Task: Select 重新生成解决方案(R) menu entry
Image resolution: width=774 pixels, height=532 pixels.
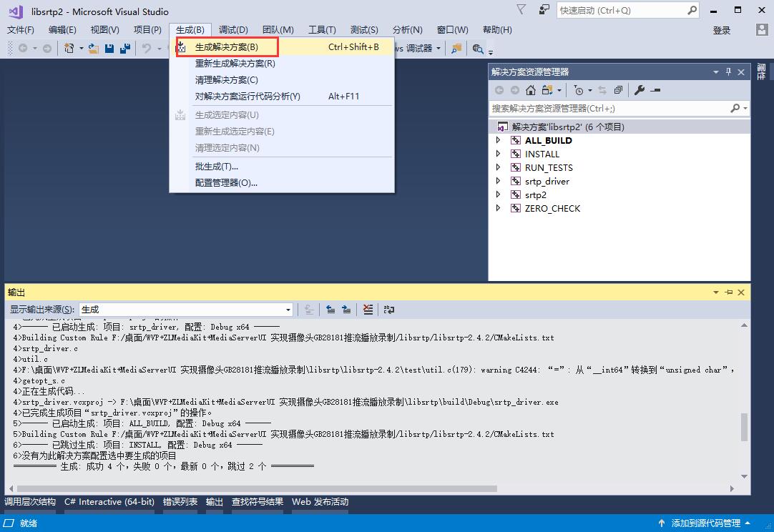Action: 235,64
